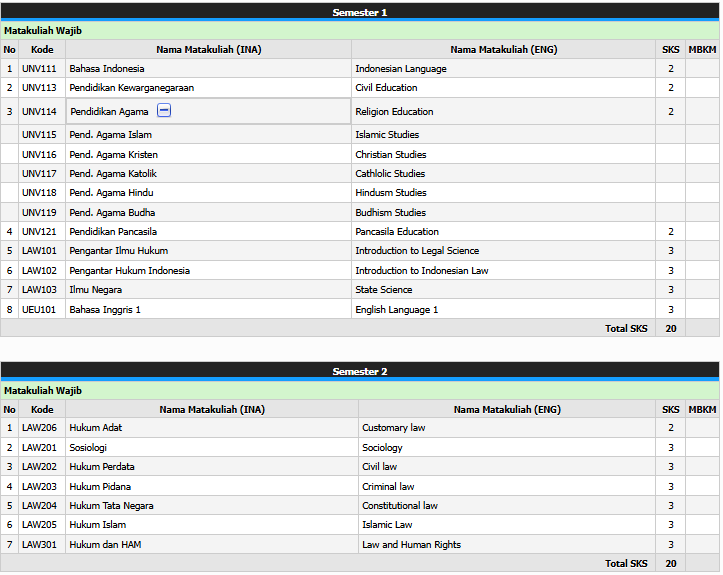
Task: Select the Bahasa Indonesia course name
Action: [x=107, y=69]
